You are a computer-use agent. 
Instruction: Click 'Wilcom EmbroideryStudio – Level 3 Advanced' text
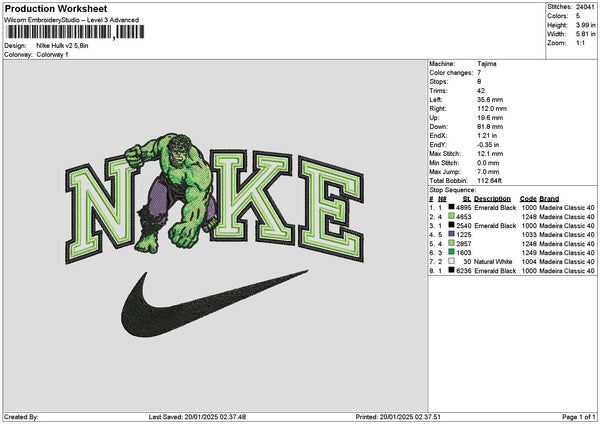(71, 20)
